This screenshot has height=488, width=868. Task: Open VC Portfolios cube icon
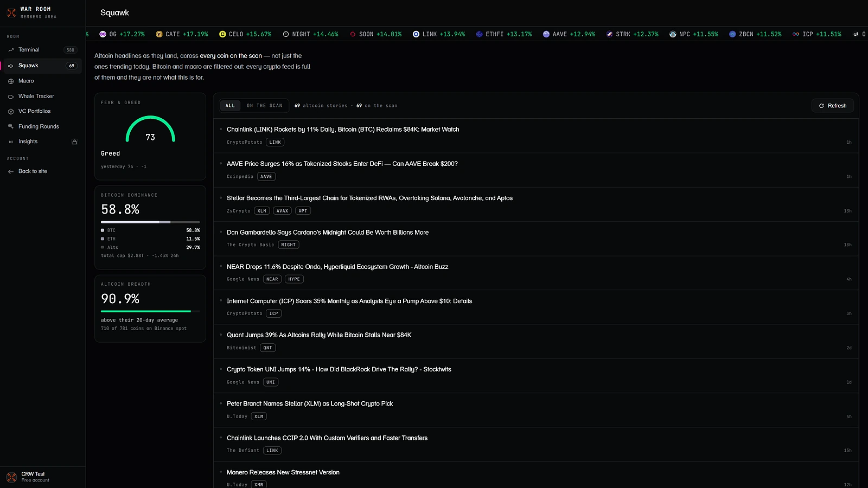pos(11,112)
